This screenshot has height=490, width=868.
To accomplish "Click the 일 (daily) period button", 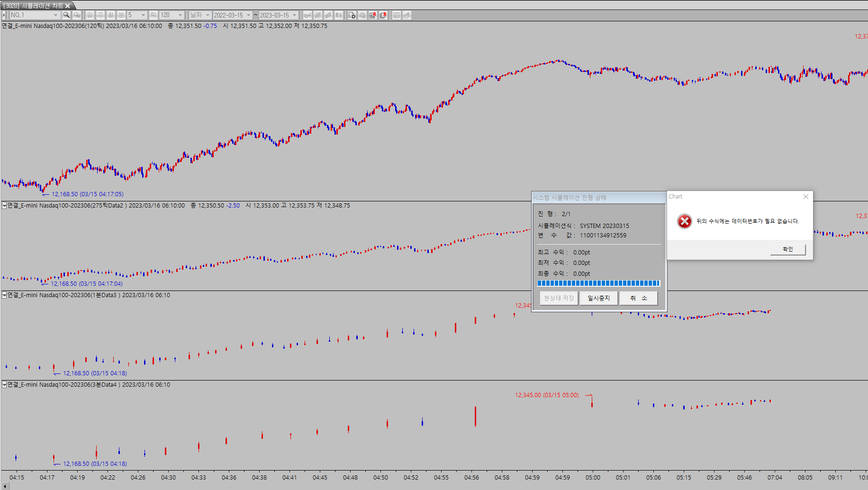I will click(x=90, y=15).
